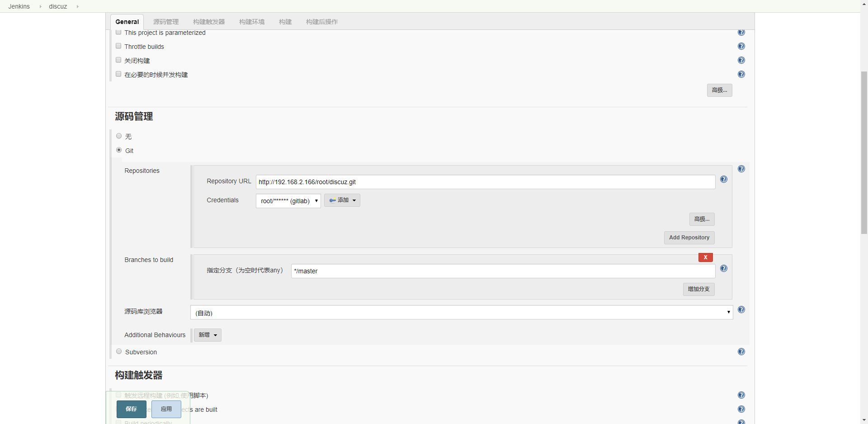Check the 关闭构建 checkbox
Screen dimensions: 868x424
tap(118, 60)
